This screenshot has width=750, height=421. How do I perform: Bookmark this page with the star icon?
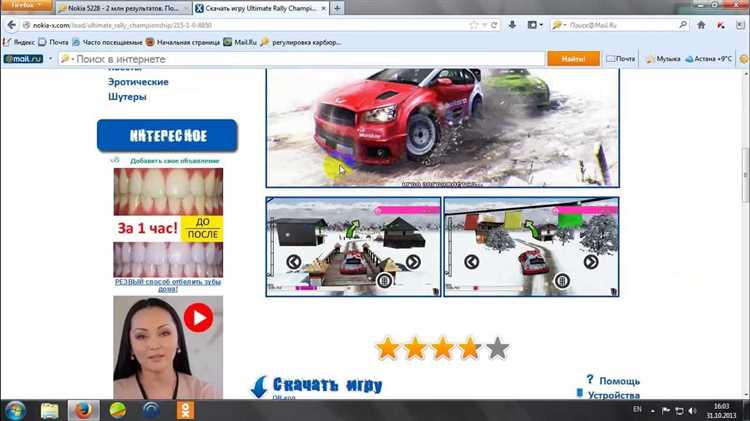click(x=474, y=25)
